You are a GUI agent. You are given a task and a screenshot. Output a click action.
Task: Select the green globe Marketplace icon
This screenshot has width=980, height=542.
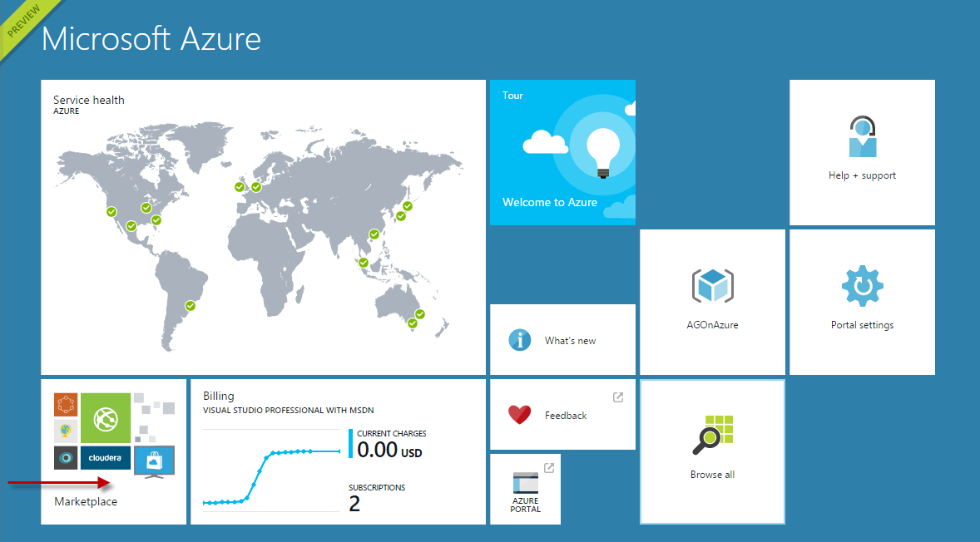pos(106,417)
